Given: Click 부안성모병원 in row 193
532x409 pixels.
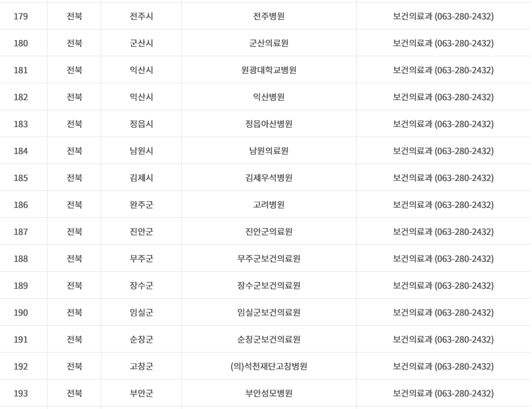Looking at the screenshot, I should point(269,393).
